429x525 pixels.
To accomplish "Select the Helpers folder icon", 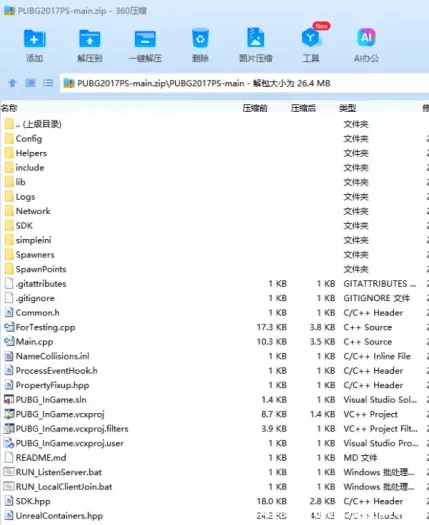I will click(9, 153).
